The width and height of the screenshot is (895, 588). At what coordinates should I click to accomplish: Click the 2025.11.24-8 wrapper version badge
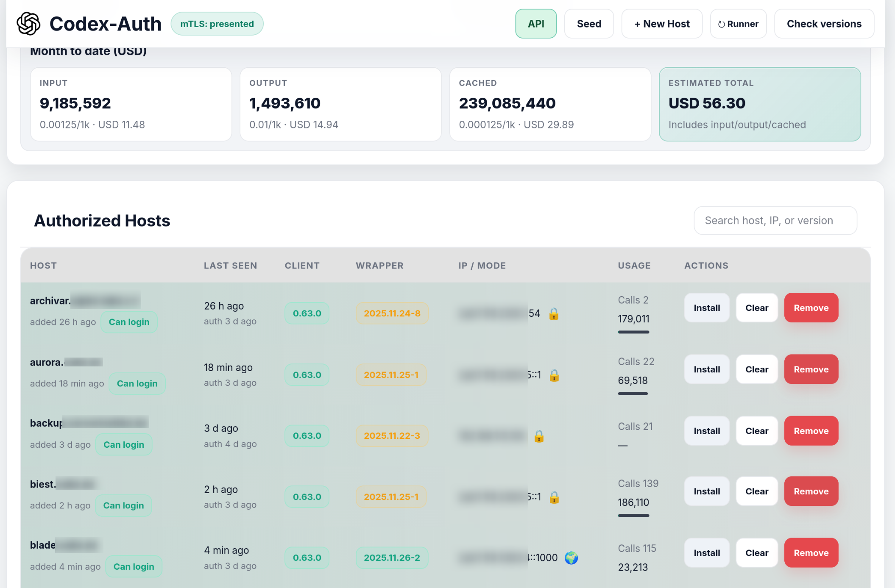(x=392, y=313)
